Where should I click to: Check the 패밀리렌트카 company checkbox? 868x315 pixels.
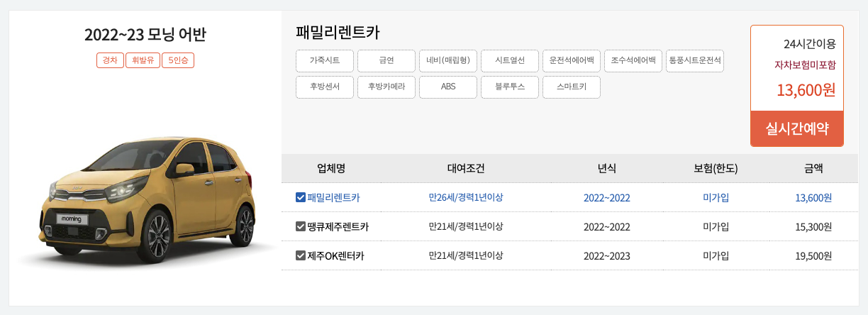(301, 197)
